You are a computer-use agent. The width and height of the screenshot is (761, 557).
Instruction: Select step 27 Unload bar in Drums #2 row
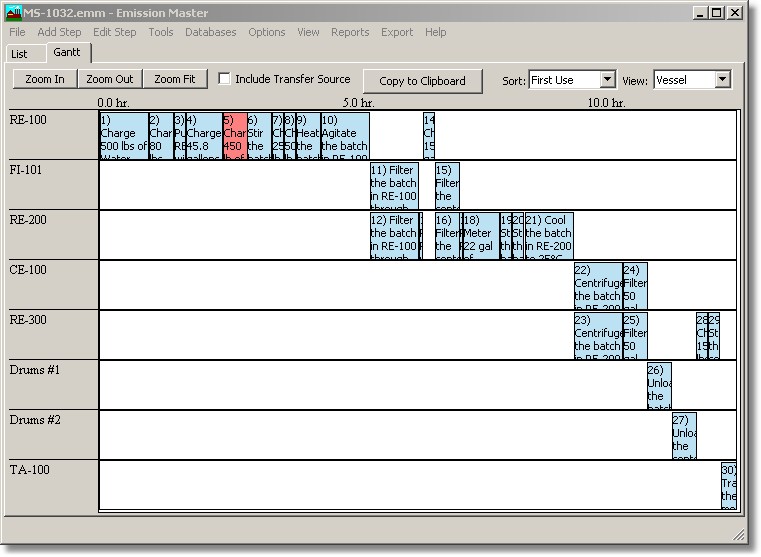pos(684,436)
